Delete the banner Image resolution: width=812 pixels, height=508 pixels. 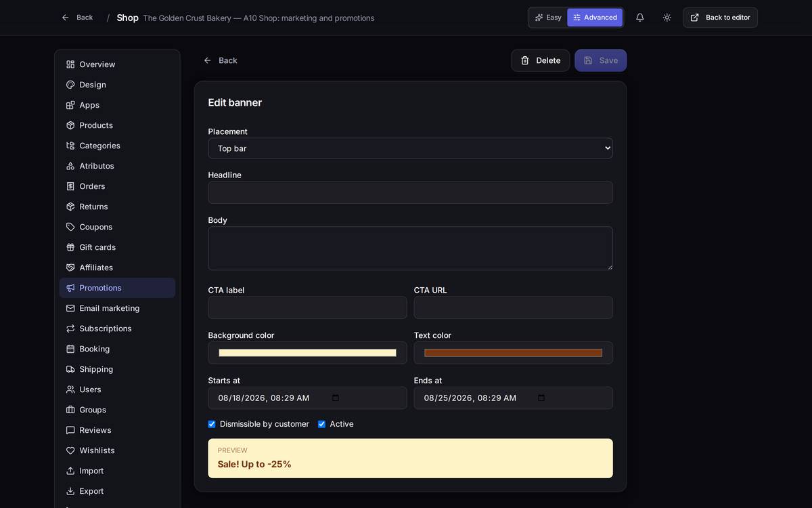point(540,60)
